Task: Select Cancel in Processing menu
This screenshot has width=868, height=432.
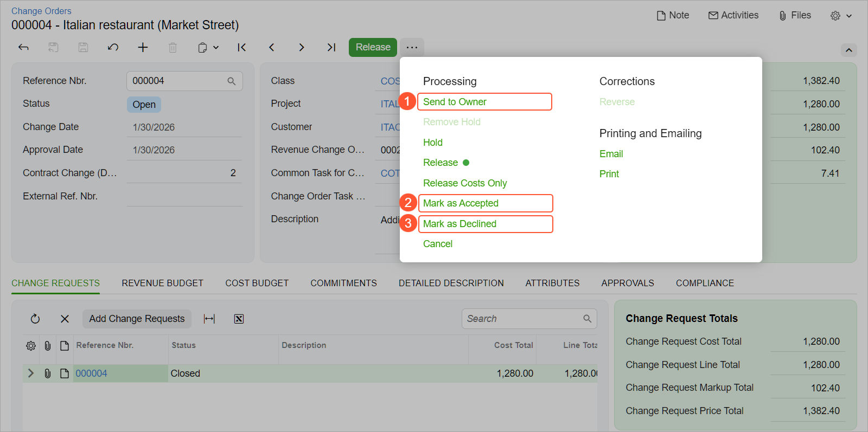Action: point(438,244)
